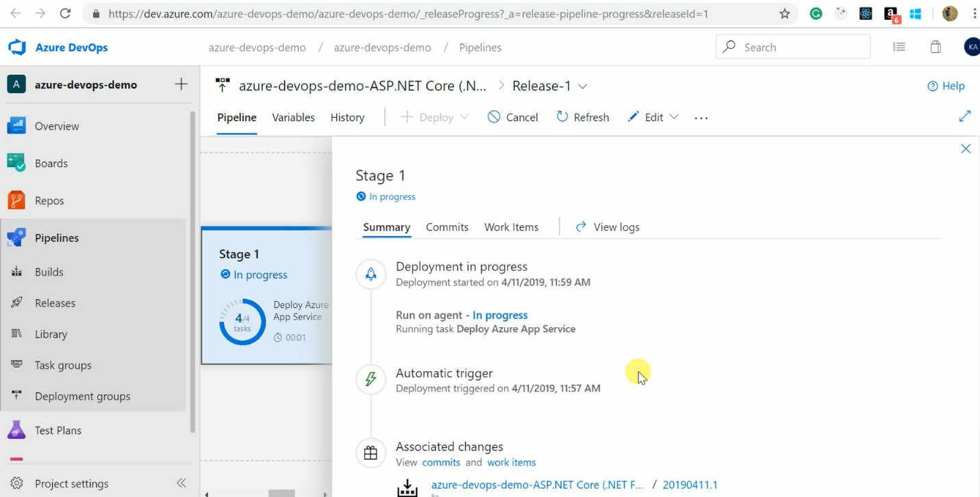Close the Stage 1 details panel
The height and width of the screenshot is (497, 980).
[966, 149]
